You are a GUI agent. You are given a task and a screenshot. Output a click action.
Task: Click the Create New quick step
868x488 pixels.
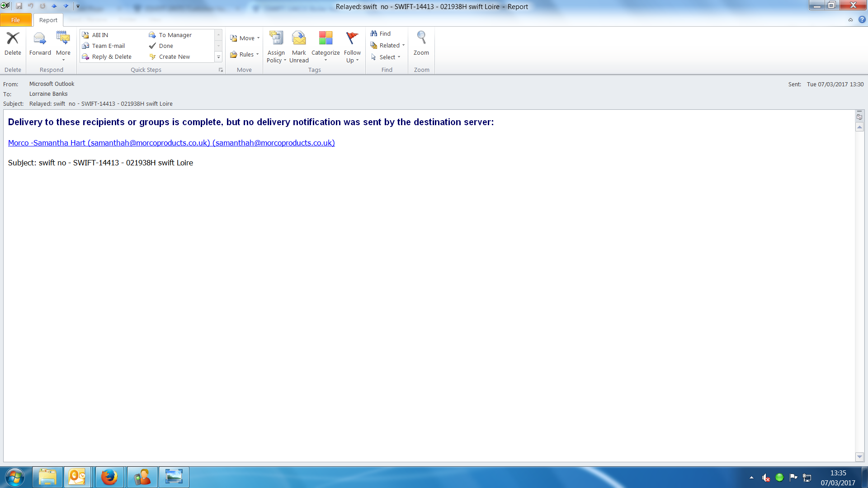point(174,56)
